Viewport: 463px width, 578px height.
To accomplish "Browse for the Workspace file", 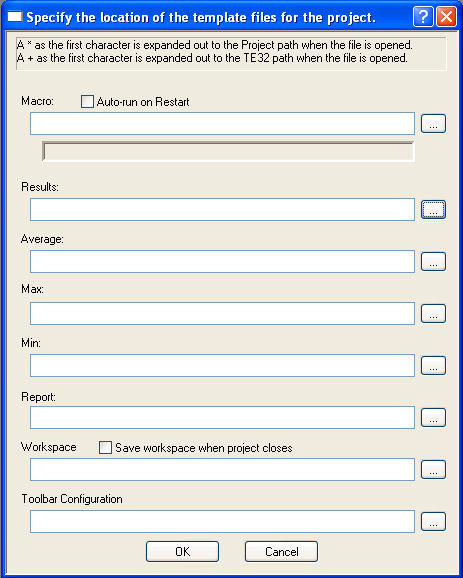I will [x=433, y=469].
